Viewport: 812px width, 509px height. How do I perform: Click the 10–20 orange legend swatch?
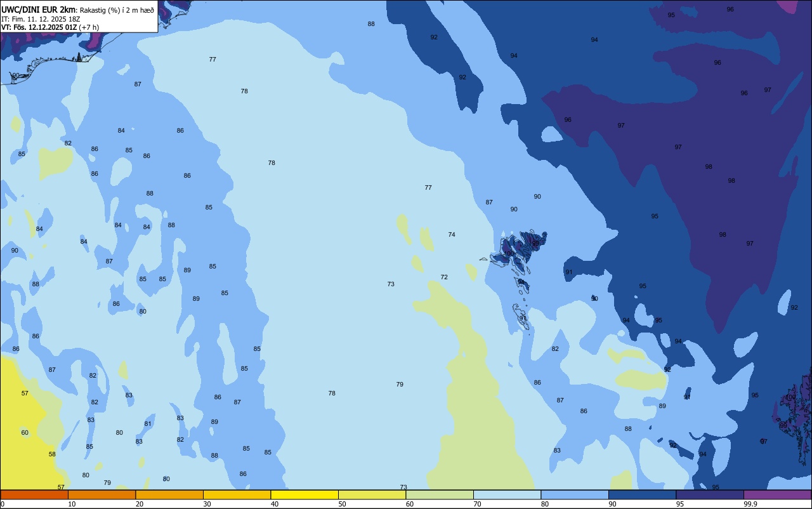coord(101,494)
